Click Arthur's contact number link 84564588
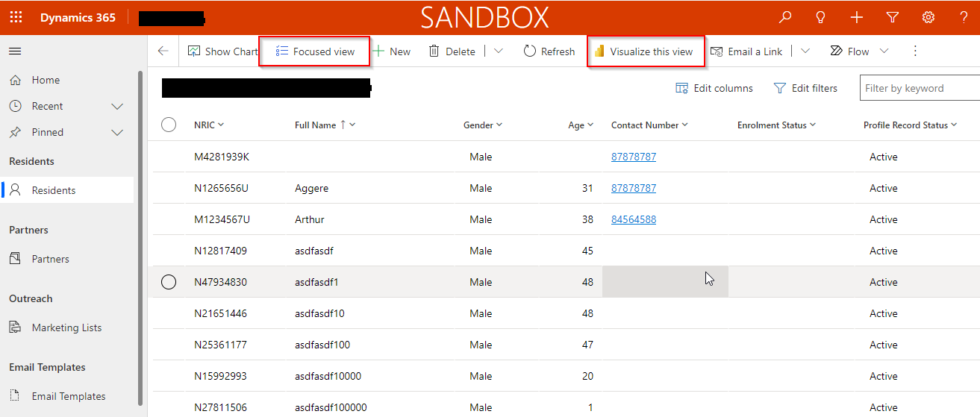The height and width of the screenshot is (417, 980). point(634,219)
